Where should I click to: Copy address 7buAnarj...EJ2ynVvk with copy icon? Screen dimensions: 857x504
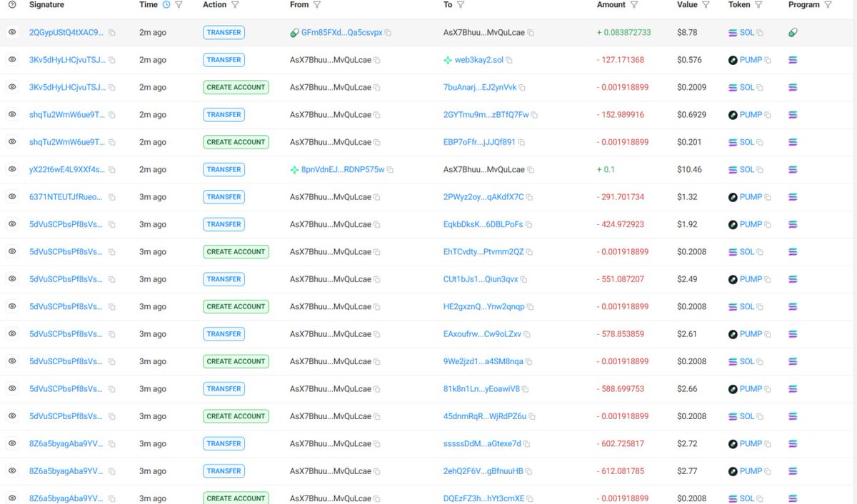522,88
